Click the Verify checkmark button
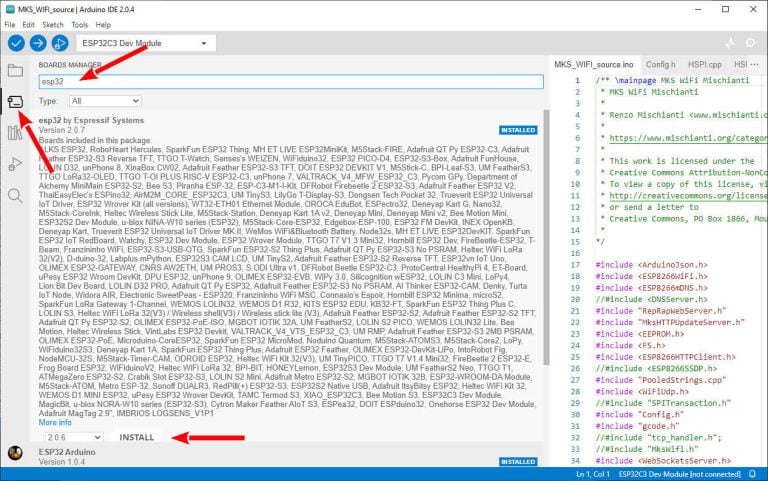Screen dimensions: 768x481 pos(16,43)
